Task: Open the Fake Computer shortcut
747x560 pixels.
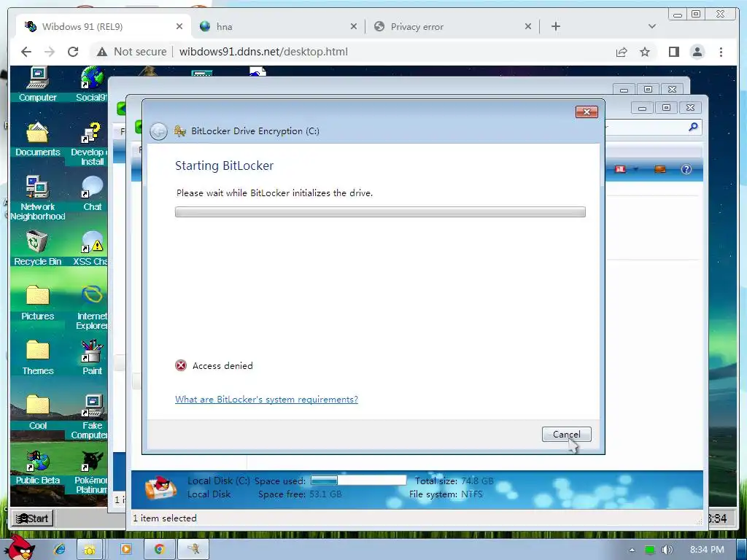Action: click(90, 417)
